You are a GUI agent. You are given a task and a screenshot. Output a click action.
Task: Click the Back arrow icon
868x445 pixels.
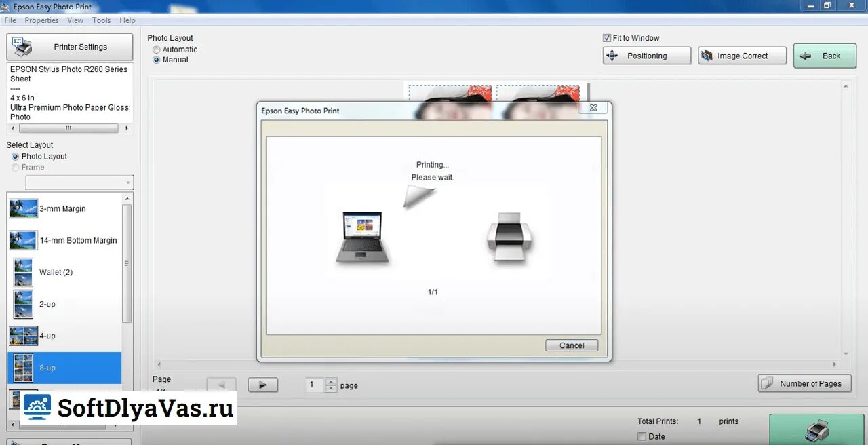point(805,56)
